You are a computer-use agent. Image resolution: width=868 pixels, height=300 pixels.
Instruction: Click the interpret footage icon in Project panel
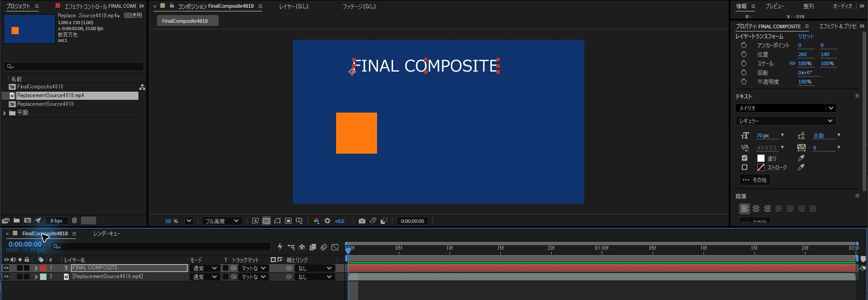pos(5,221)
